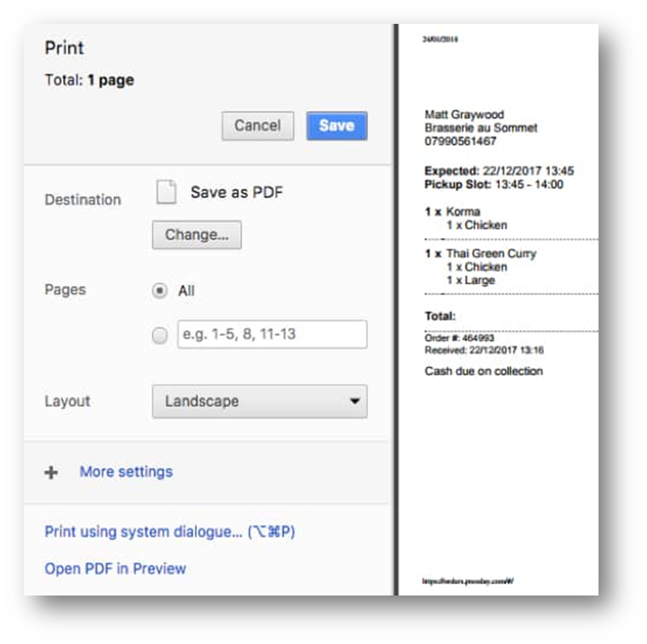Click the Save as PDF document icon
Viewport: 647px width, 644px height.
tap(167, 192)
